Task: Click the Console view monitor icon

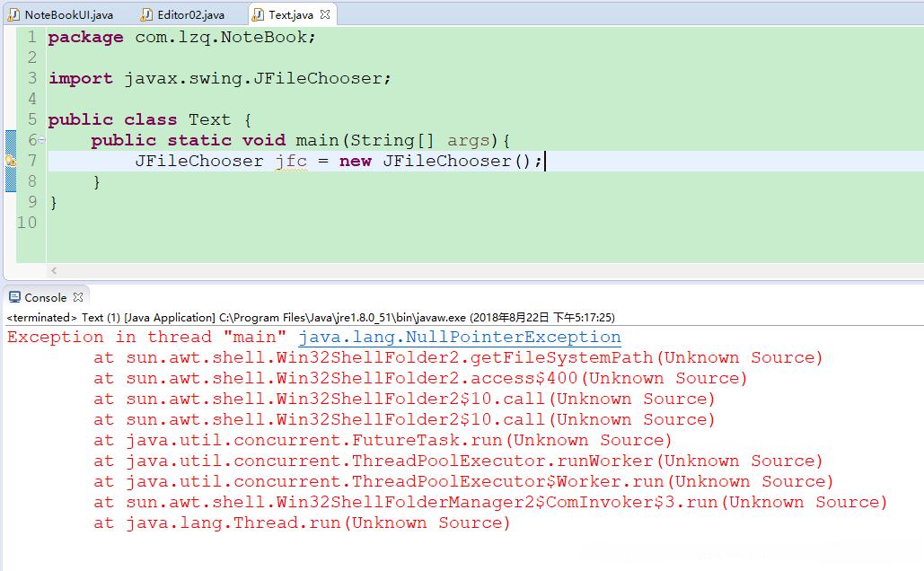Action: tap(14, 297)
